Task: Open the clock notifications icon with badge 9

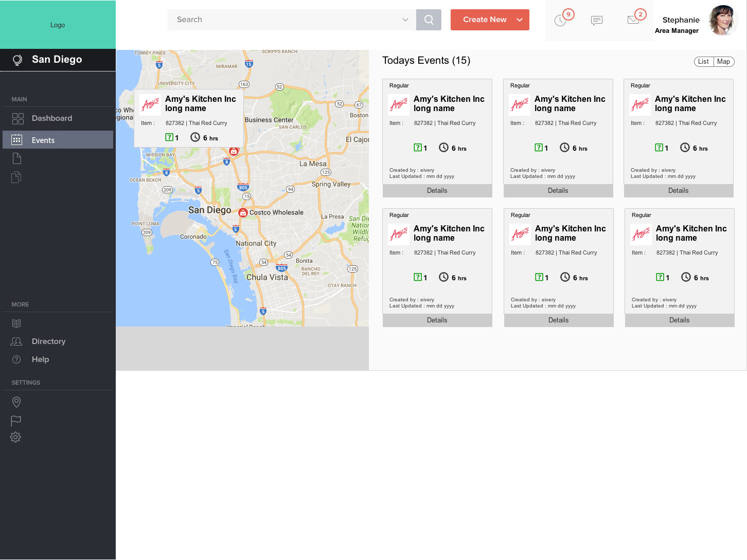Action: (561, 21)
